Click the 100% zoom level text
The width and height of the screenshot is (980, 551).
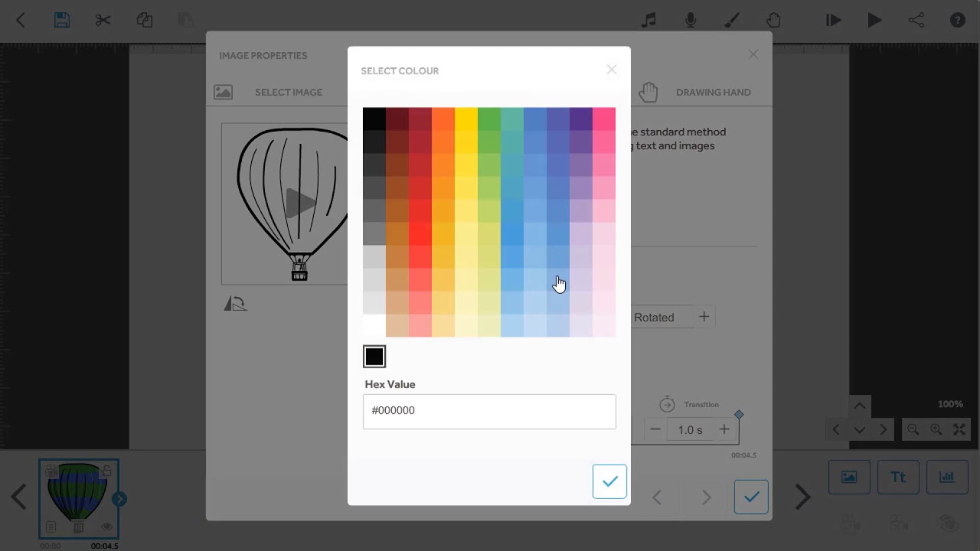pyautogui.click(x=950, y=404)
